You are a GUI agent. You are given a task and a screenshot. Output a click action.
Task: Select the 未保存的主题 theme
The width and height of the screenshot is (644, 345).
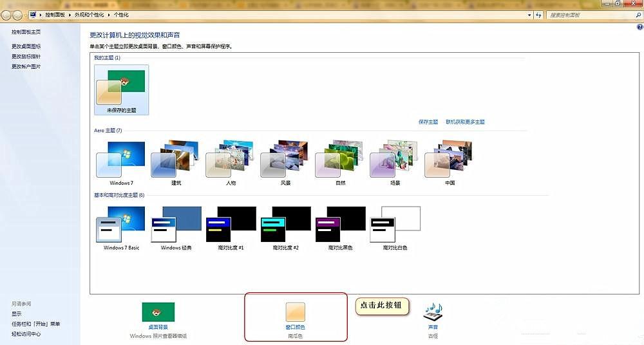(122, 89)
